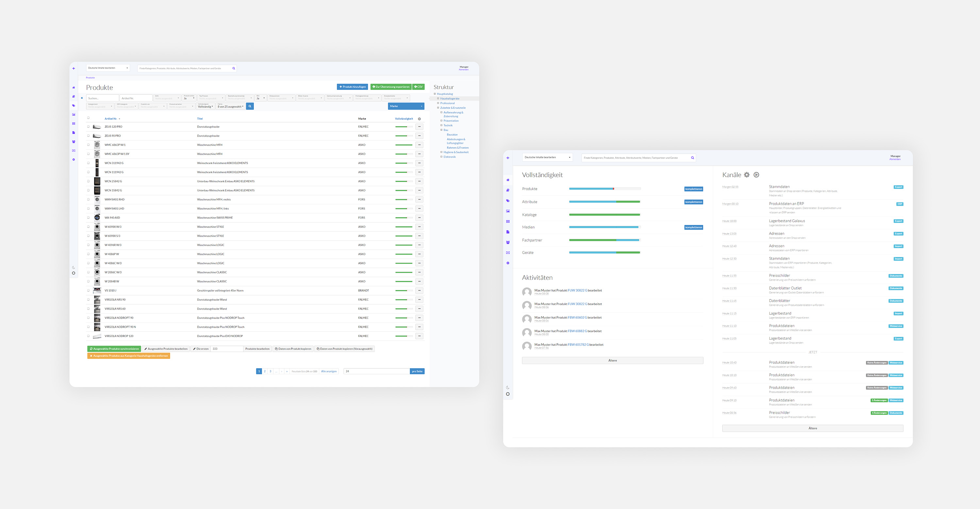This screenshot has width=980, height=509.
Task: Clear filters with the blue X icon
Action: (82, 98)
